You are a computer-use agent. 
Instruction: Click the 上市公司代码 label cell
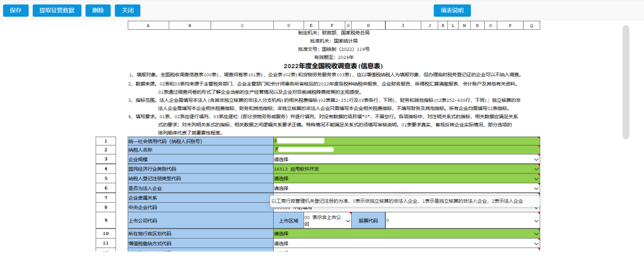tap(201, 221)
